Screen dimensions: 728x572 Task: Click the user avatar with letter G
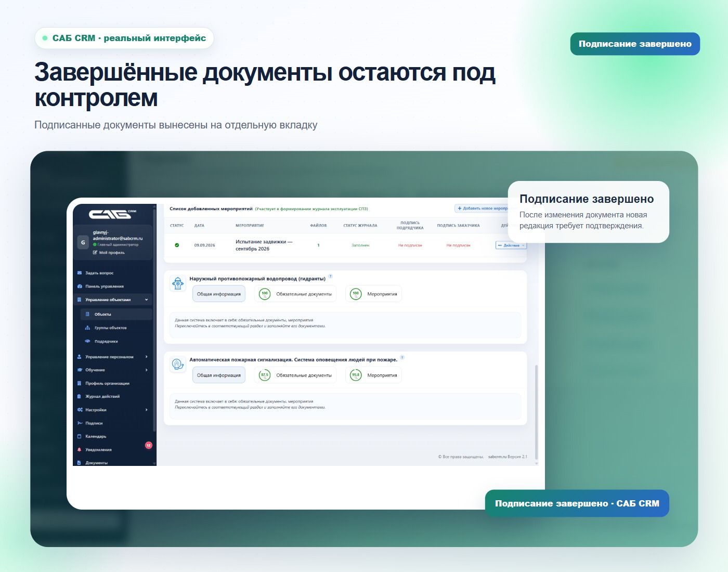click(x=83, y=242)
